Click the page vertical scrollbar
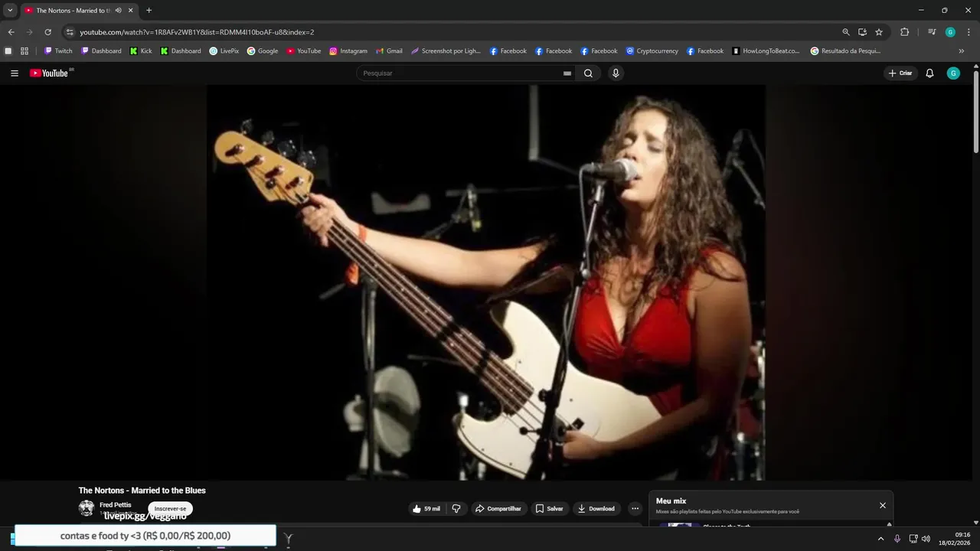The height and width of the screenshot is (551, 980). coord(975,110)
